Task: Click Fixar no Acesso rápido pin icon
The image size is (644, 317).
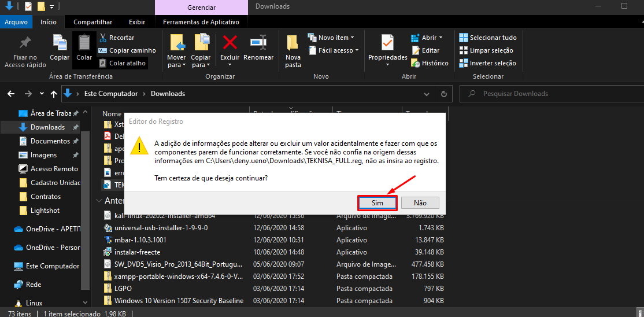Action: [x=25, y=43]
